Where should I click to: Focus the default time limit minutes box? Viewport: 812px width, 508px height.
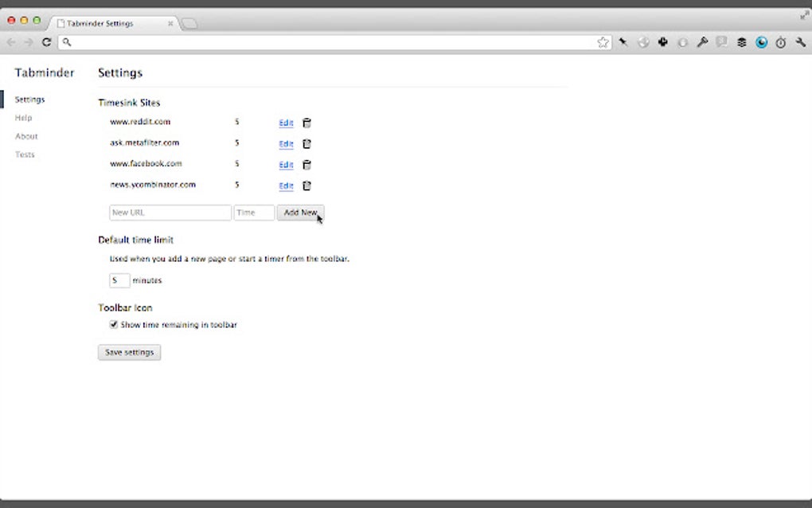tap(119, 280)
